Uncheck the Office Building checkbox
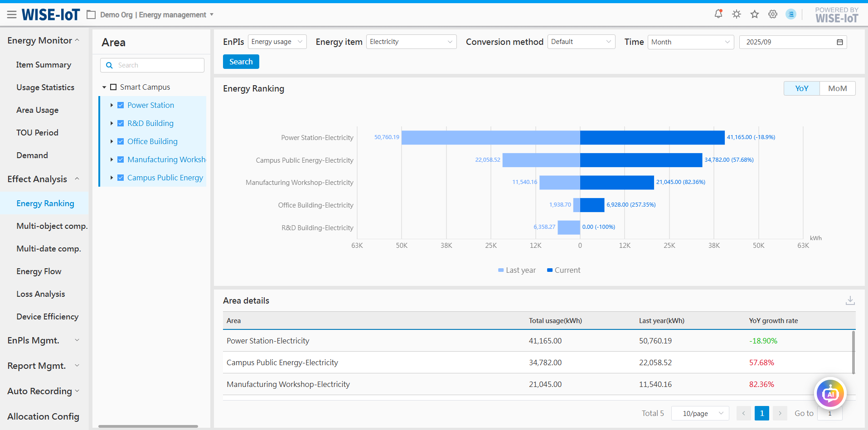The image size is (868, 430). point(121,141)
